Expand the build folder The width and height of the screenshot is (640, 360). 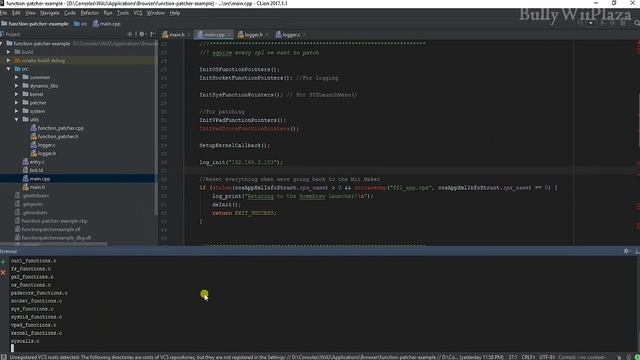pyautogui.click(x=9, y=52)
